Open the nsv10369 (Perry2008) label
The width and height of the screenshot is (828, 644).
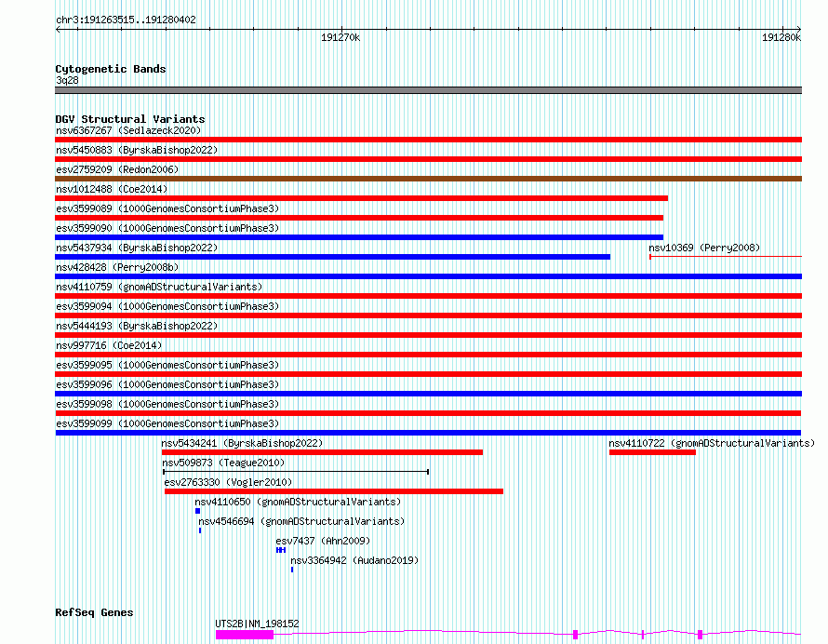click(x=704, y=248)
